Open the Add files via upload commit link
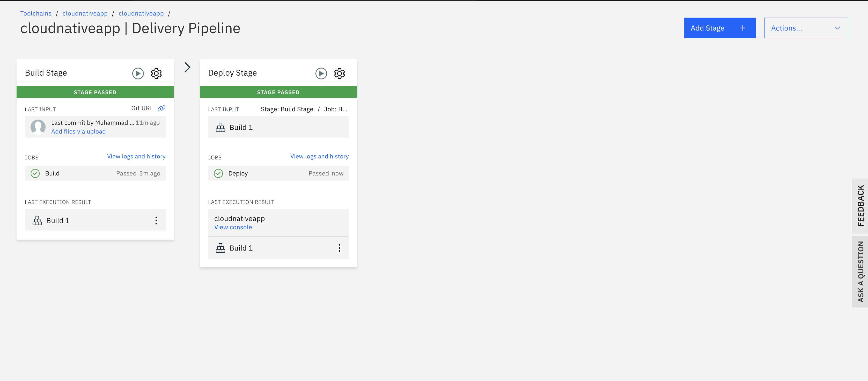Screen dimensions: 868x381 pos(78,131)
